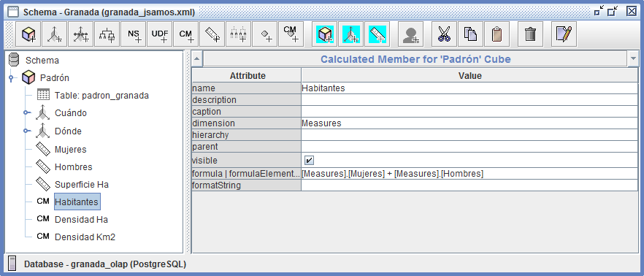
Task: Select Habitantes calculated member in tree
Action: coord(77,202)
